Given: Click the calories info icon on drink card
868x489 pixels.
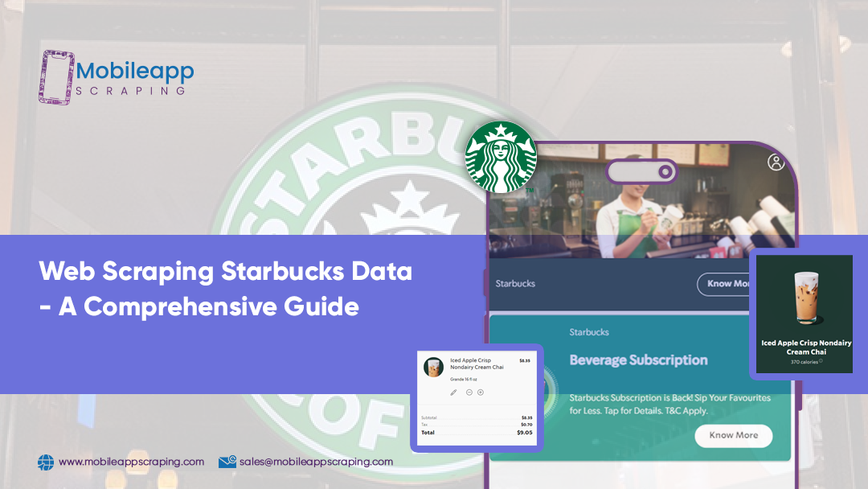Looking at the screenshot, I should pyautogui.click(x=821, y=361).
